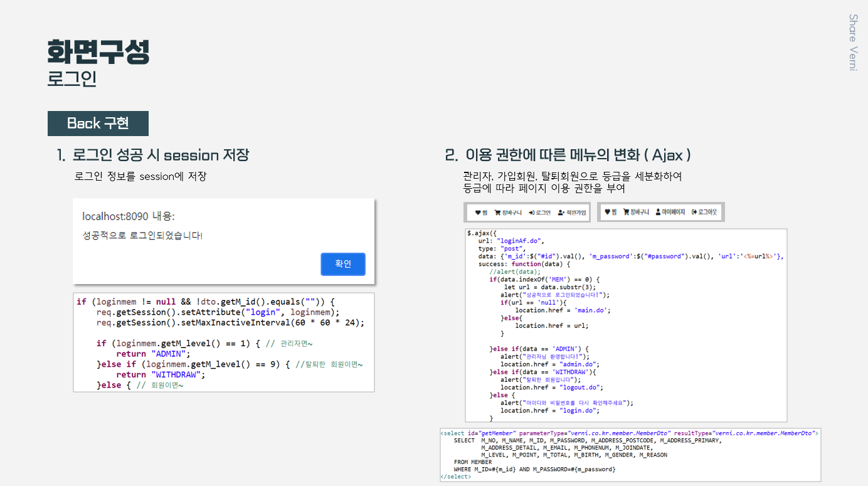
Task: Click the cart 장바구니 icon in the logged-out menu
Action: coord(497,213)
